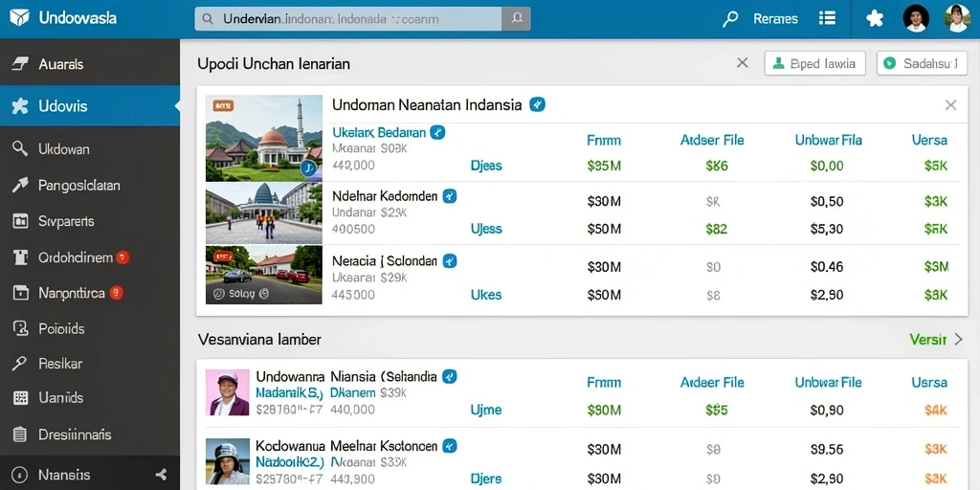
Task: Click the Ukes link
Action: pos(486,295)
